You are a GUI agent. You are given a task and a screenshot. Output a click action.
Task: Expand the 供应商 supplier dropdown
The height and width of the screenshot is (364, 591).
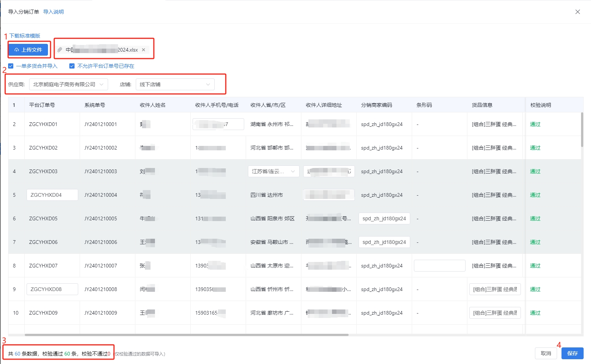click(68, 84)
